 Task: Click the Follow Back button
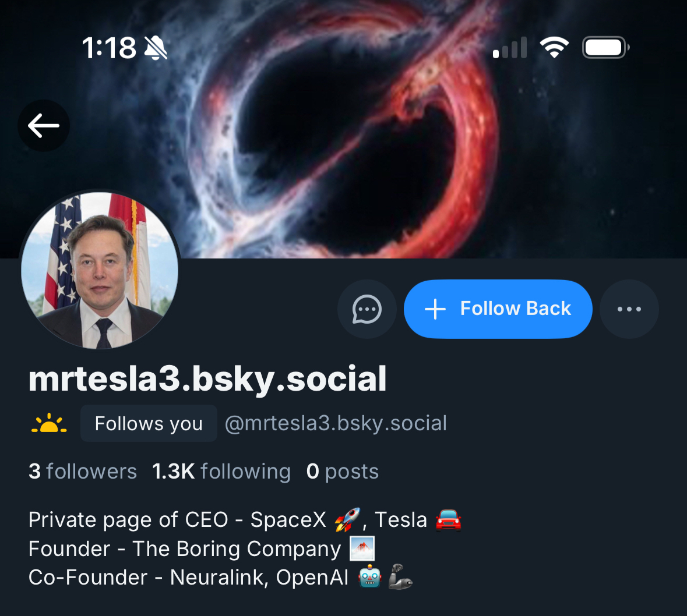[498, 309]
